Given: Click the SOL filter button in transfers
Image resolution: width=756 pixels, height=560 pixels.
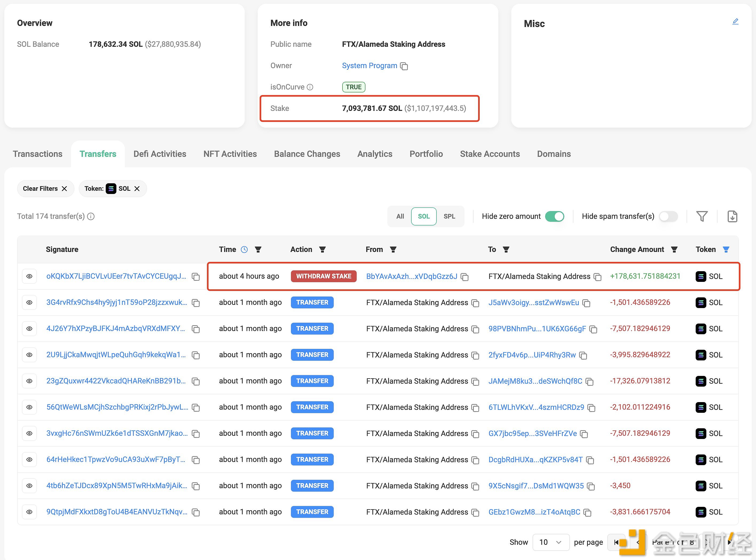Looking at the screenshot, I should (423, 216).
